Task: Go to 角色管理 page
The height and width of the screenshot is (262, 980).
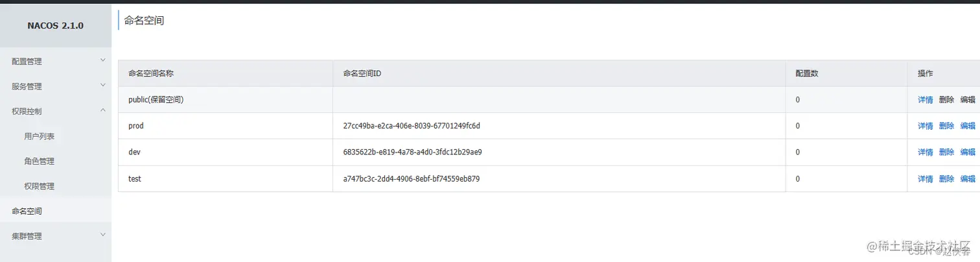Action: tap(40, 161)
